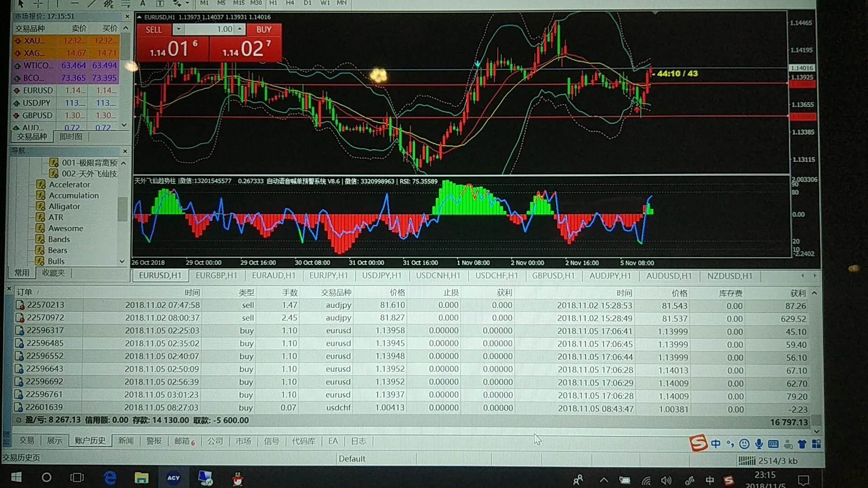Select the vertical line drawing tool
This screenshot has width=868, height=488.
57,4
